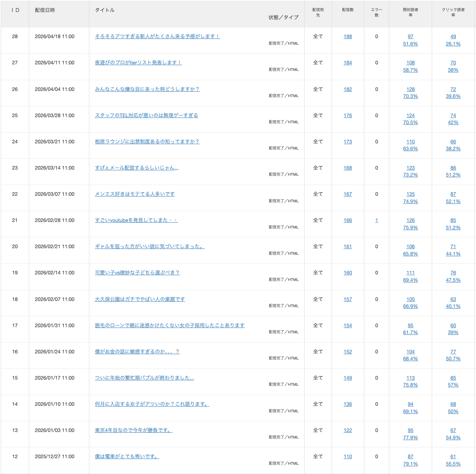The image size is (476, 474).
Task: Open newsletter "そろそろアツすぎる新人がたくさん来る予感がします！"
Action: 157,36
